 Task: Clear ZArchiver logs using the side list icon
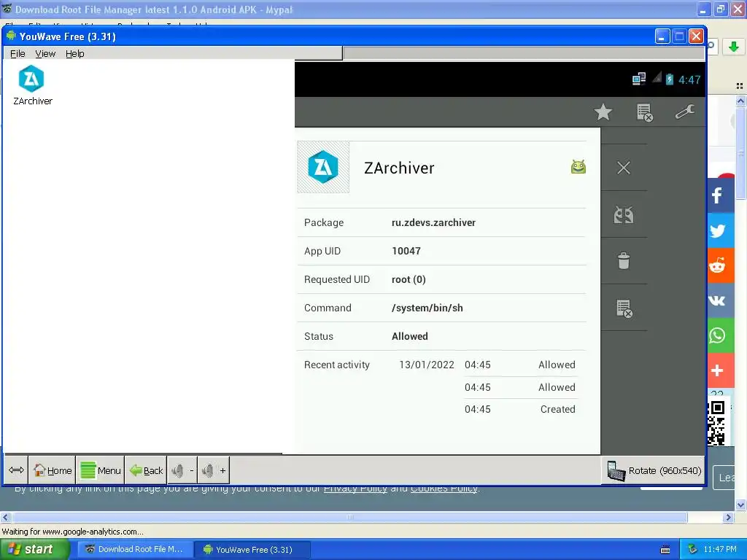[624, 308]
